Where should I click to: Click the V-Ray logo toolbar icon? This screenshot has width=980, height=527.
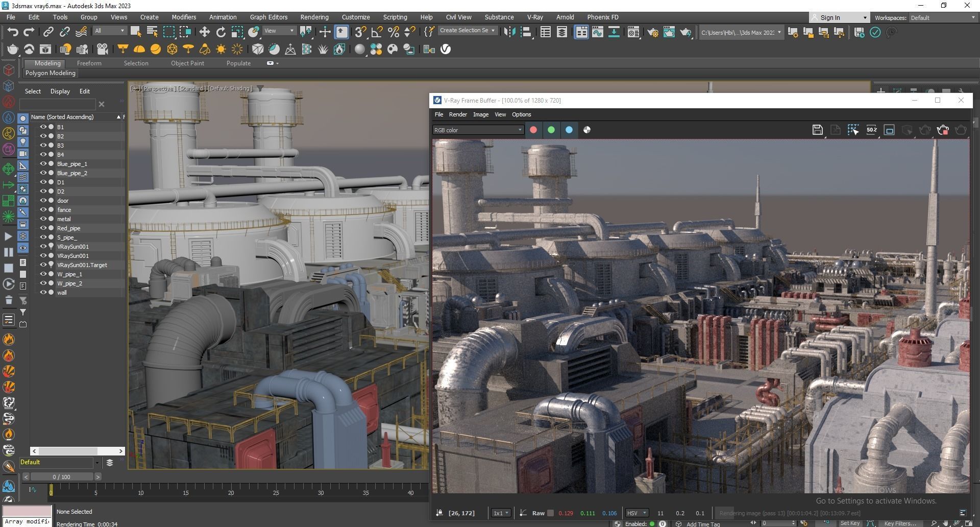click(446, 49)
